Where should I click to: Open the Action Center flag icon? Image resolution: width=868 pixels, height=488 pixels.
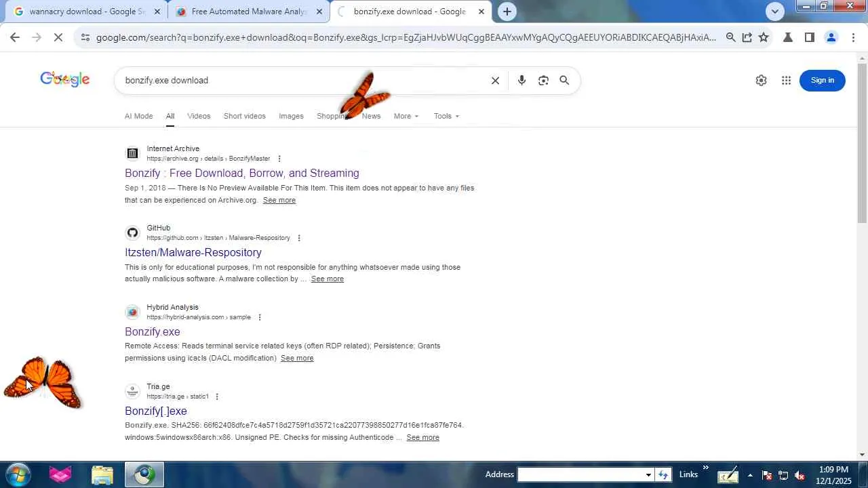pos(766,475)
